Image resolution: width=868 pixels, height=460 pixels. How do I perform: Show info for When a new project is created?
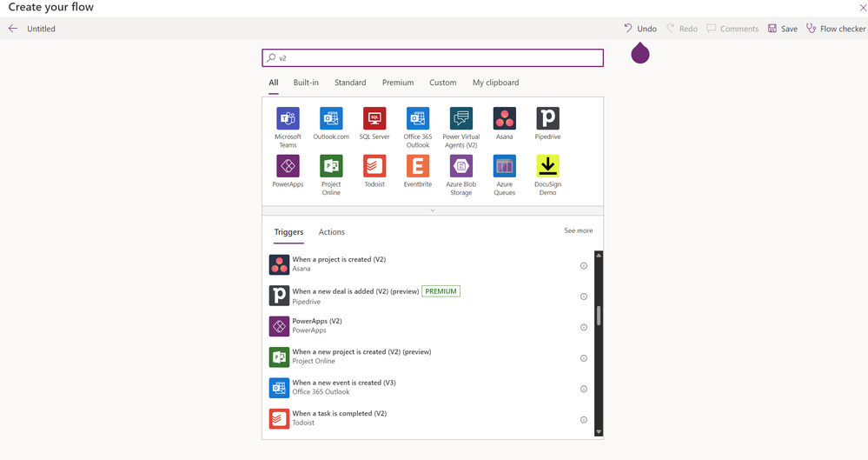pos(584,358)
